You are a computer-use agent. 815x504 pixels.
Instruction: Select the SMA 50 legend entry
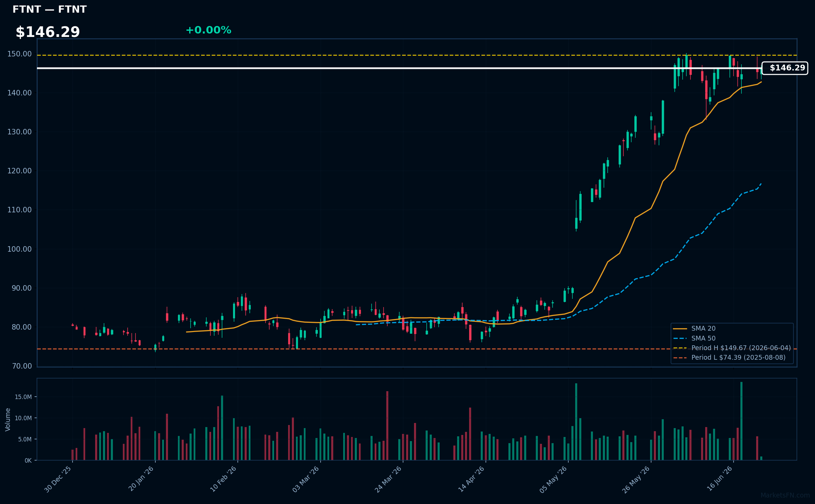click(695, 339)
